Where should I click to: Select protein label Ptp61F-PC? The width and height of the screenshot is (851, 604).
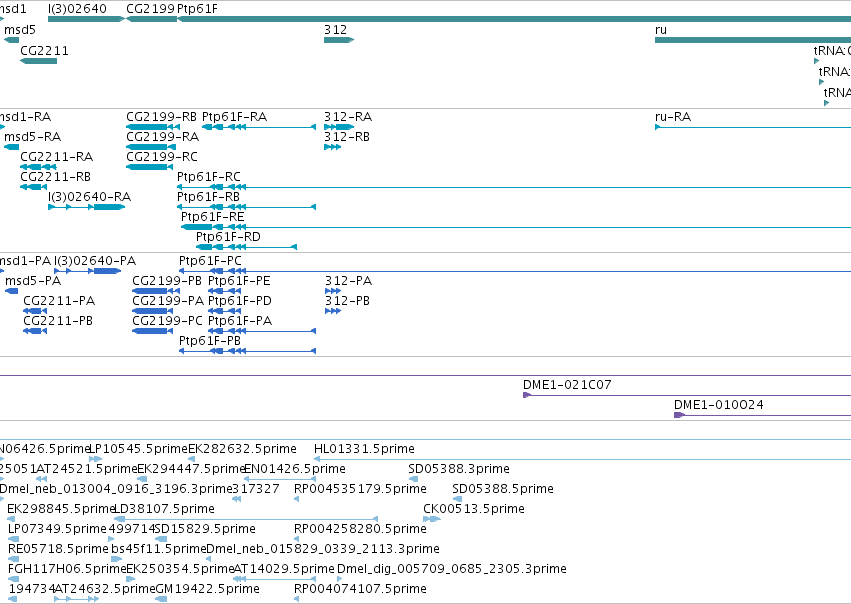tap(211, 261)
